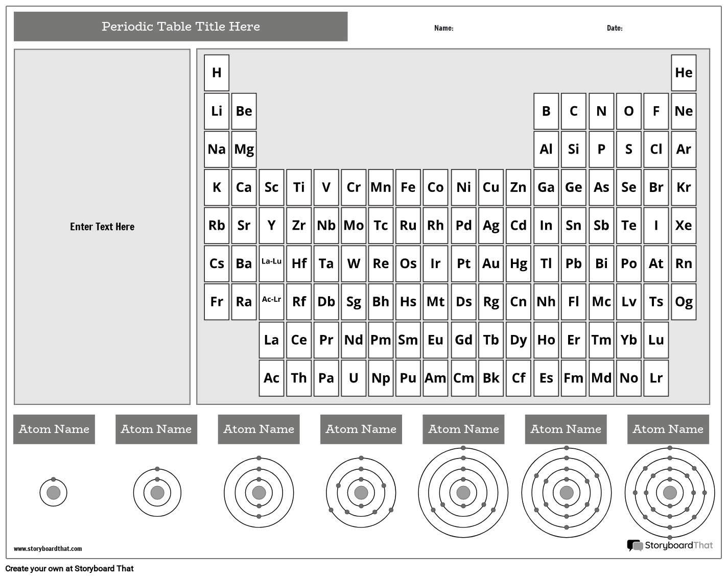
Task: Click the nucleus of the middle atom diagram
Action: click(361, 493)
